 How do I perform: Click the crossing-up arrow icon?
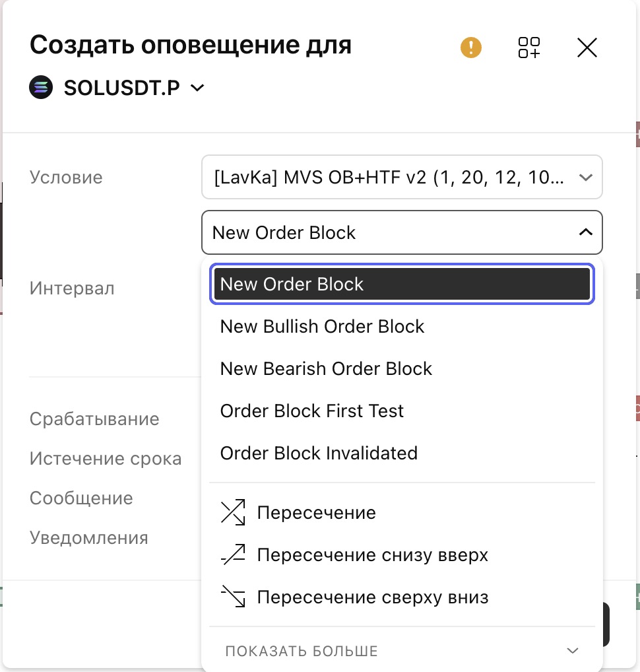coord(233,554)
